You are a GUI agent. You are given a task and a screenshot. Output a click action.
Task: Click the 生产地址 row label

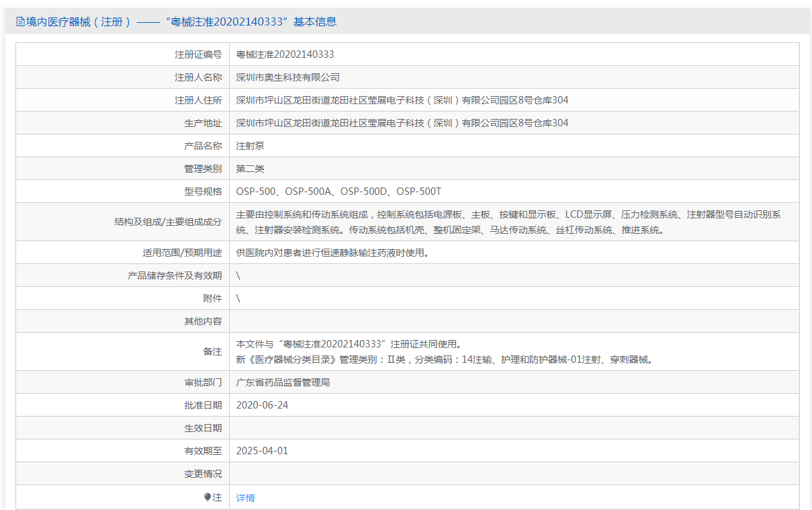click(203, 123)
